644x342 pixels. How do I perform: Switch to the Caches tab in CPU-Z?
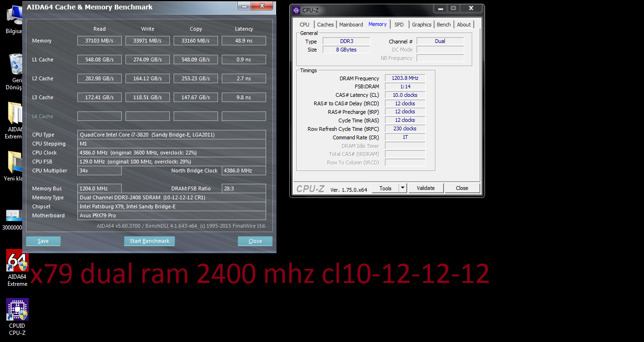[x=325, y=25]
